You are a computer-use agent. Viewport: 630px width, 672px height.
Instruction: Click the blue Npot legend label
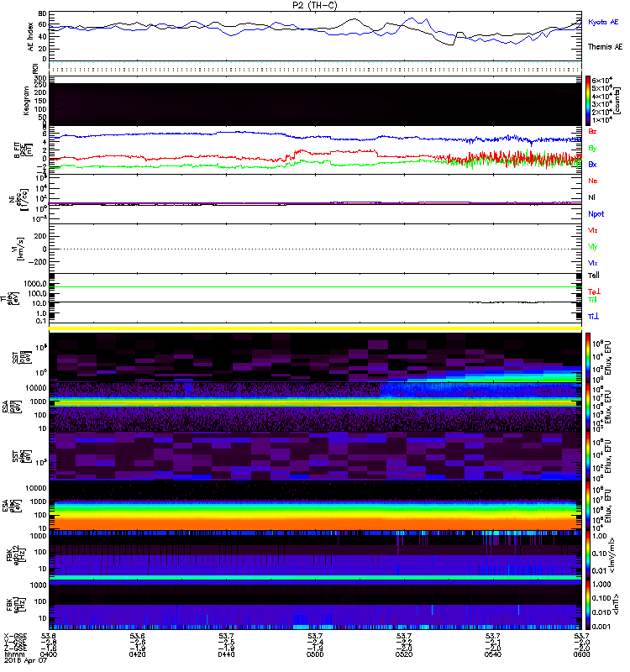(594, 213)
